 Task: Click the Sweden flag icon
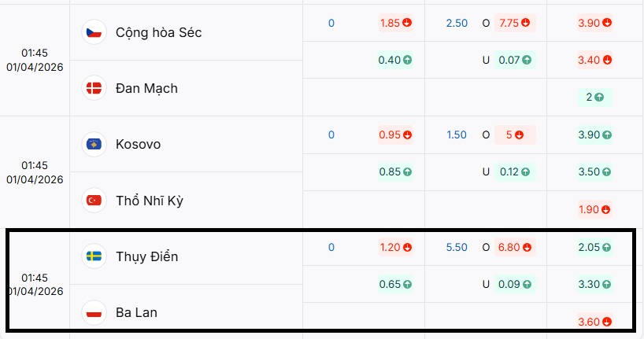coord(94,256)
